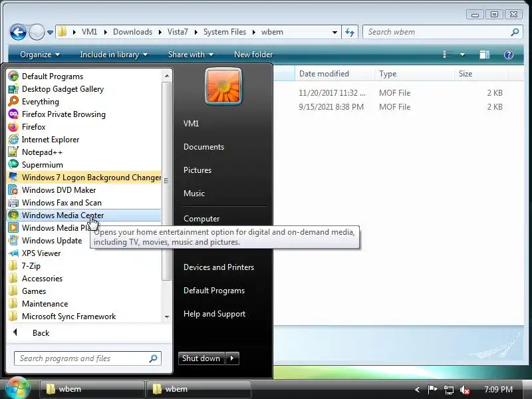Click Vista7 in address breadcrumb
This screenshot has width=532, height=399.
click(178, 32)
